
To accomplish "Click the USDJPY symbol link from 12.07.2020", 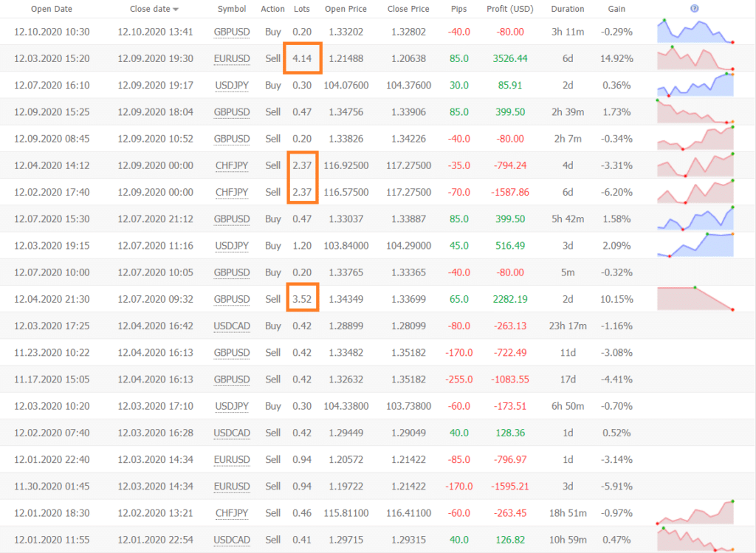I will (231, 85).
